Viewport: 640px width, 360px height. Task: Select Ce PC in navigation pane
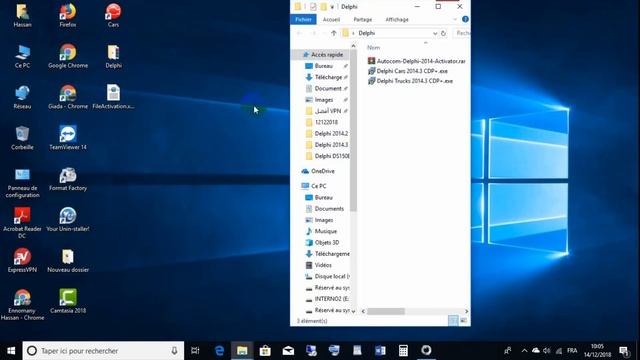318,186
